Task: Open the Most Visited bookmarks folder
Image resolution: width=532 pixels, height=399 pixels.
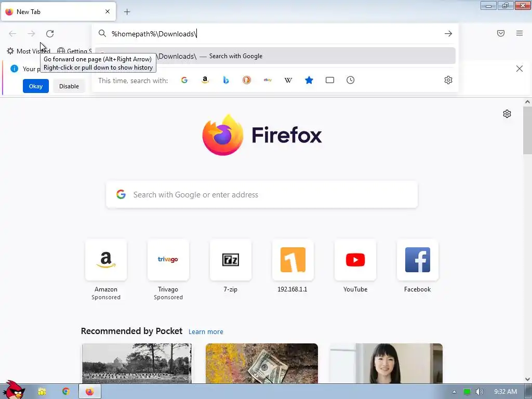Action: pyautogui.click(x=29, y=51)
